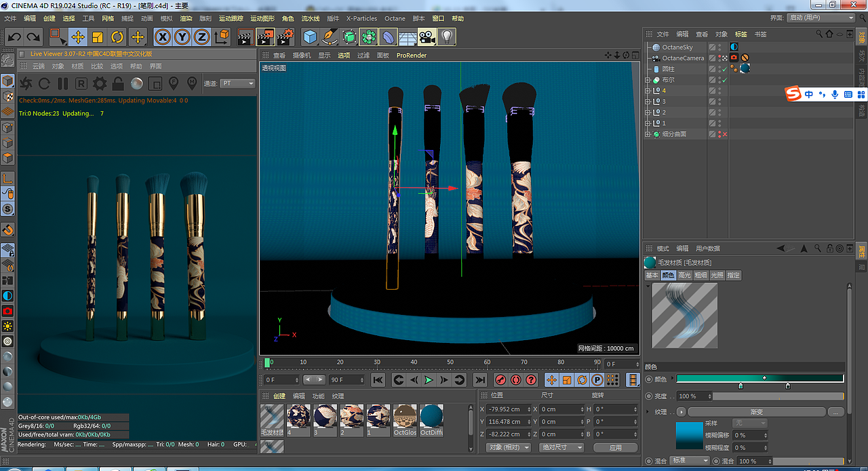Viewport: 868px width, 471px height.
Task: Toggle layer box for the OctaneSky object
Action: click(x=712, y=48)
